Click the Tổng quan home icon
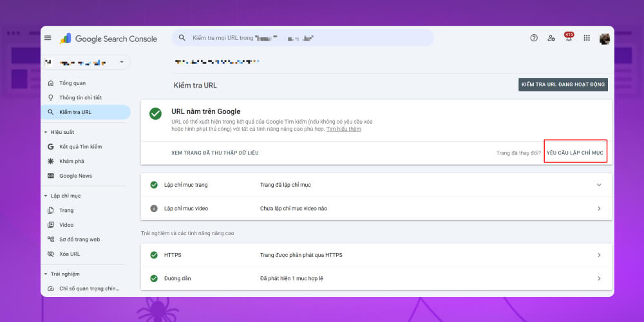Viewport: 644px width, 322px height. pos(50,83)
